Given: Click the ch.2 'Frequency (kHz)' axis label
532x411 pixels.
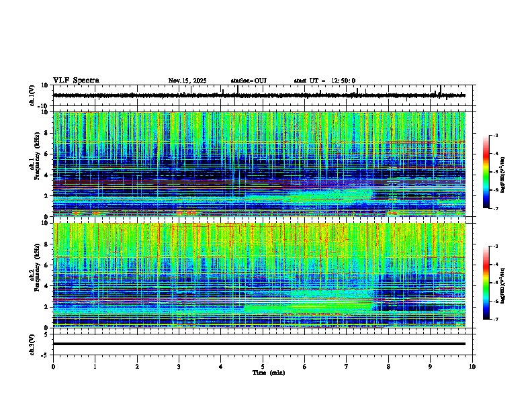Looking at the screenshot, I should (x=38, y=267).
